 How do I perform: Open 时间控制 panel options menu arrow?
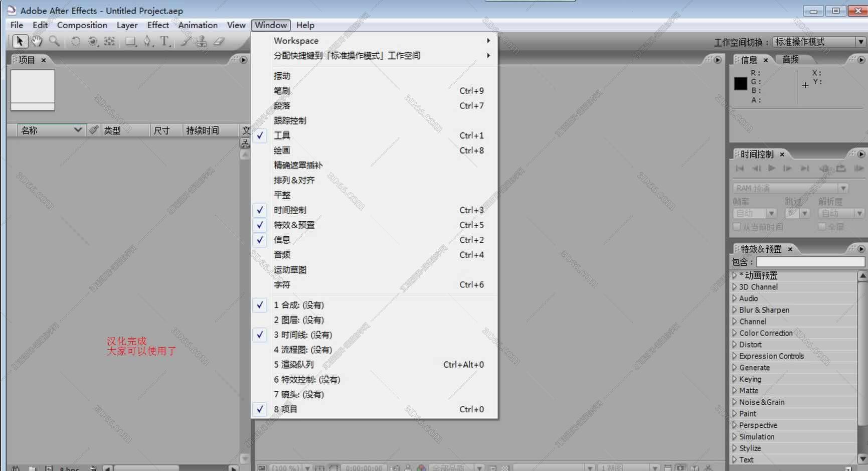pyautogui.click(x=861, y=154)
